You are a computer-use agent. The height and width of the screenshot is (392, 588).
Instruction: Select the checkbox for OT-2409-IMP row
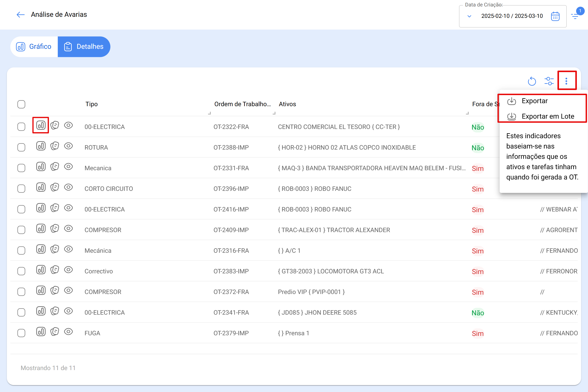21,230
